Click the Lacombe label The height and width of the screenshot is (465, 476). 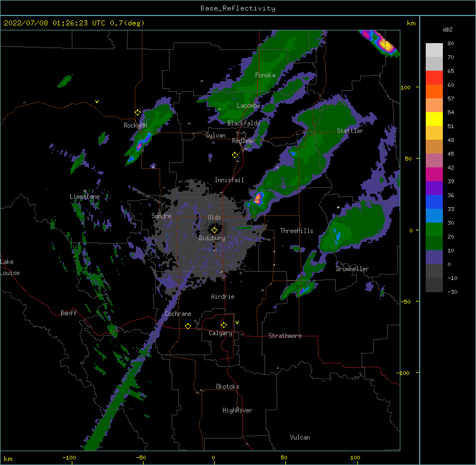click(248, 105)
